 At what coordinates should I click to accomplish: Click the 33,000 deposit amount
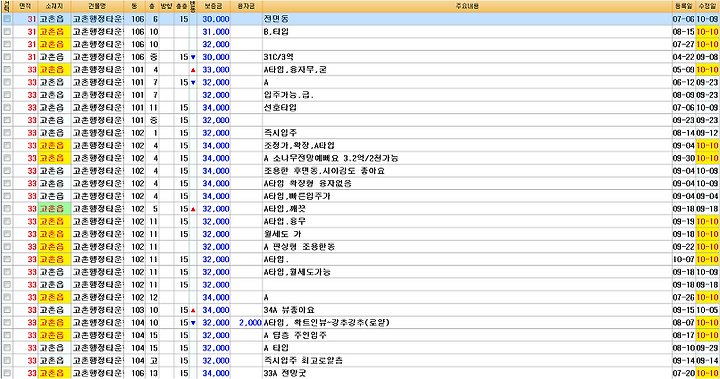tap(216, 70)
